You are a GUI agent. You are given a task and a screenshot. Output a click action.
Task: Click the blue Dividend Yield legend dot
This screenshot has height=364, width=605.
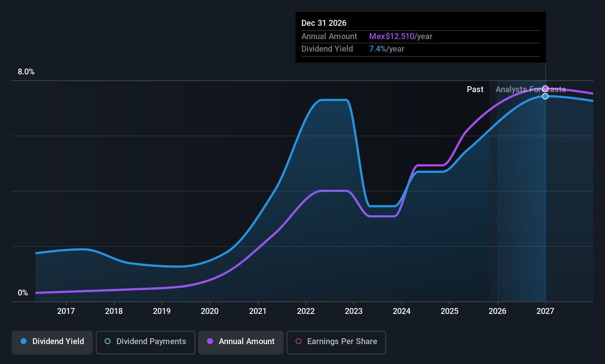point(24,341)
